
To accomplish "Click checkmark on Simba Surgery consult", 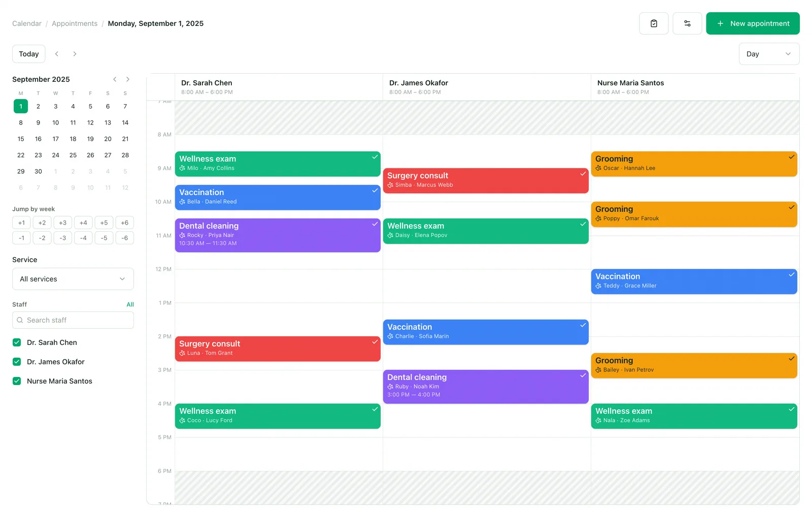I will tap(583, 174).
